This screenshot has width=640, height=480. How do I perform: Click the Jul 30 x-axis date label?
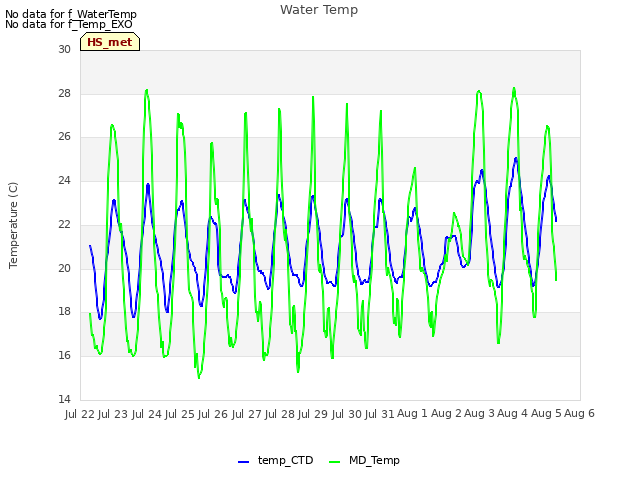(347, 414)
